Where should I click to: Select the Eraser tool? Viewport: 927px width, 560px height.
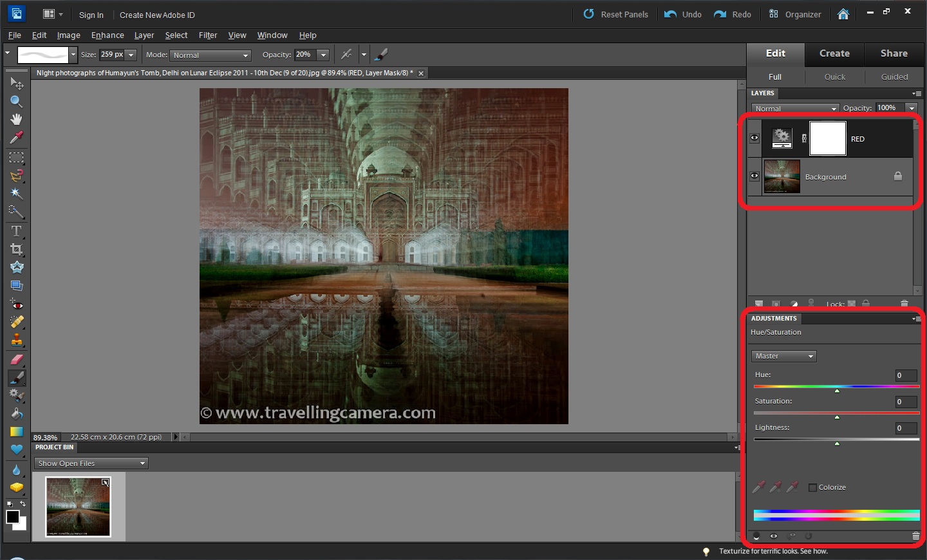[16, 360]
